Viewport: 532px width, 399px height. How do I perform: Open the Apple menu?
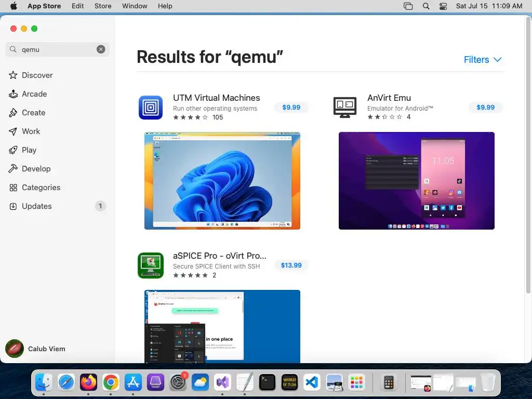pyautogui.click(x=14, y=6)
